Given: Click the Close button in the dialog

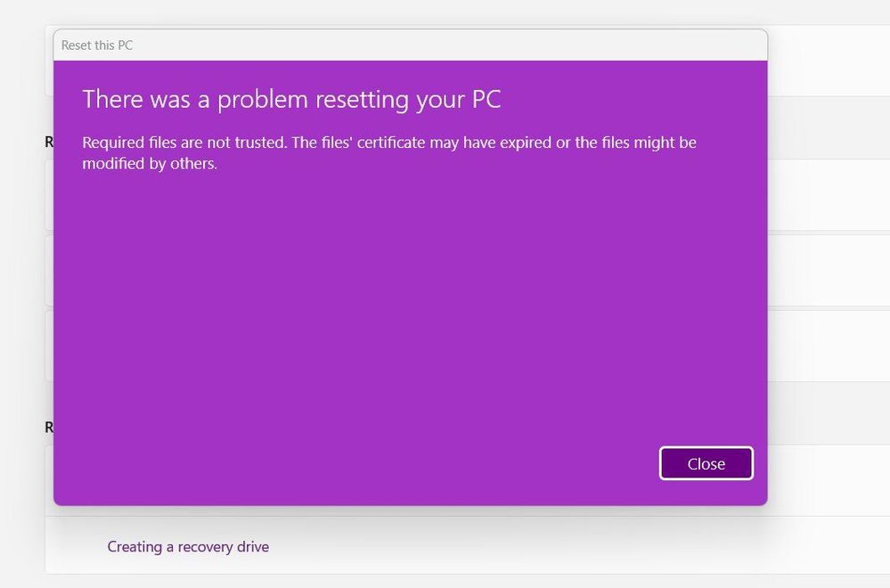Looking at the screenshot, I should click(x=706, y=463).
